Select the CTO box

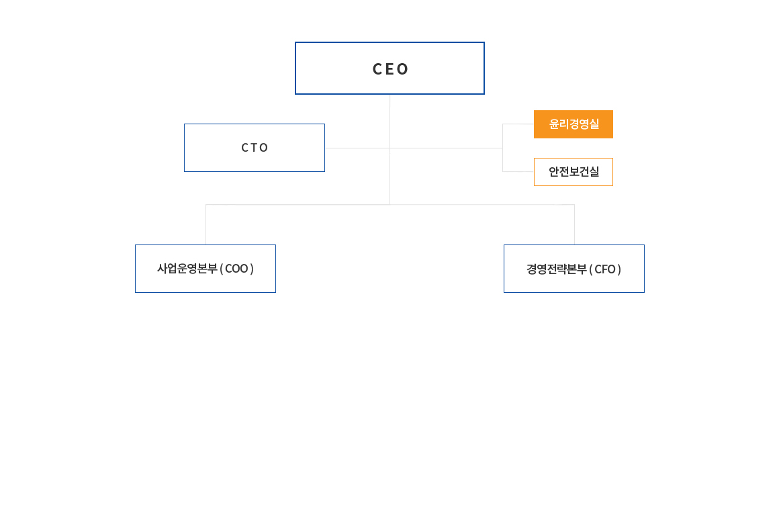point(255,148)
